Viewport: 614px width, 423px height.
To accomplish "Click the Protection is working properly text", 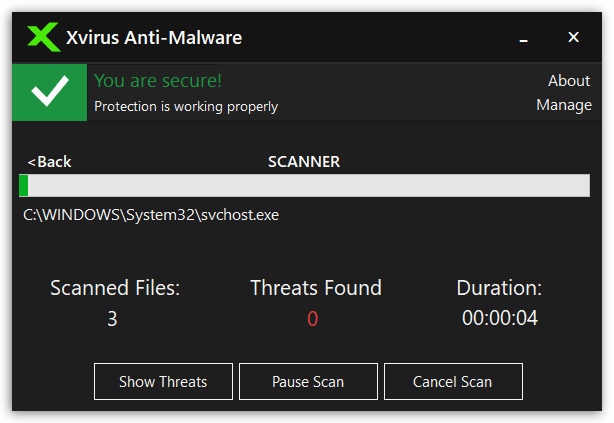I will pos(186,107).
